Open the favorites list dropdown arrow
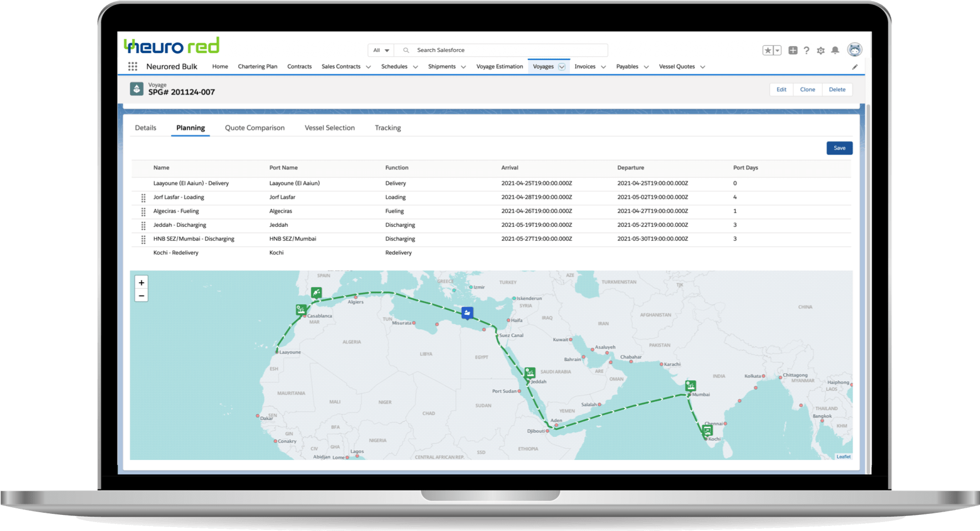This screenshot has width=980, height=531. [778, 50]
